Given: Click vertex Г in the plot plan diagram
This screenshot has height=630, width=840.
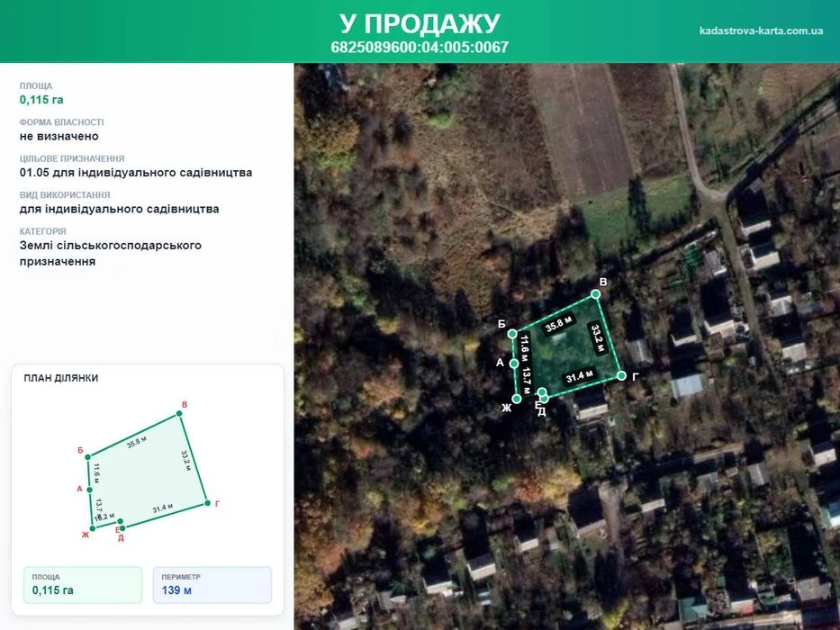Looking at the screenshot, I should pos(207,503).
